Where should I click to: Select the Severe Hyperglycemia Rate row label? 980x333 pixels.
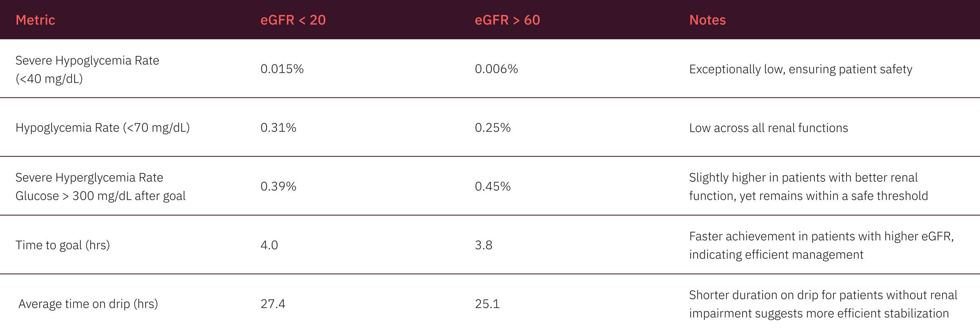tap(100, 186)
